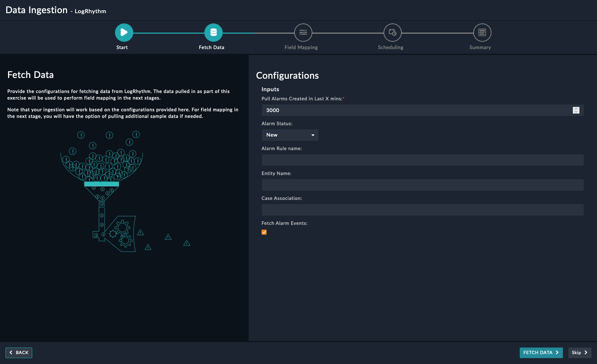Click the Alarm Status dropdown caret arrow

coord(313,135)
